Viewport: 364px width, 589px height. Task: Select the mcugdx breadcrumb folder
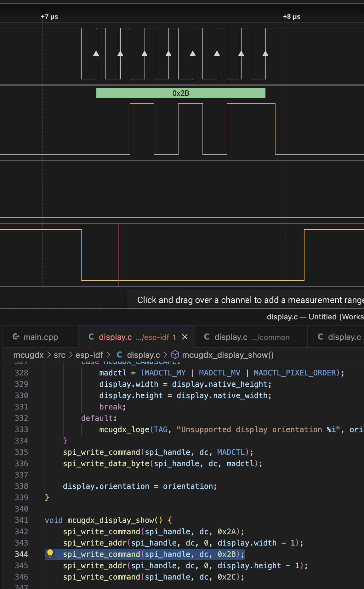tap(28, 355)
